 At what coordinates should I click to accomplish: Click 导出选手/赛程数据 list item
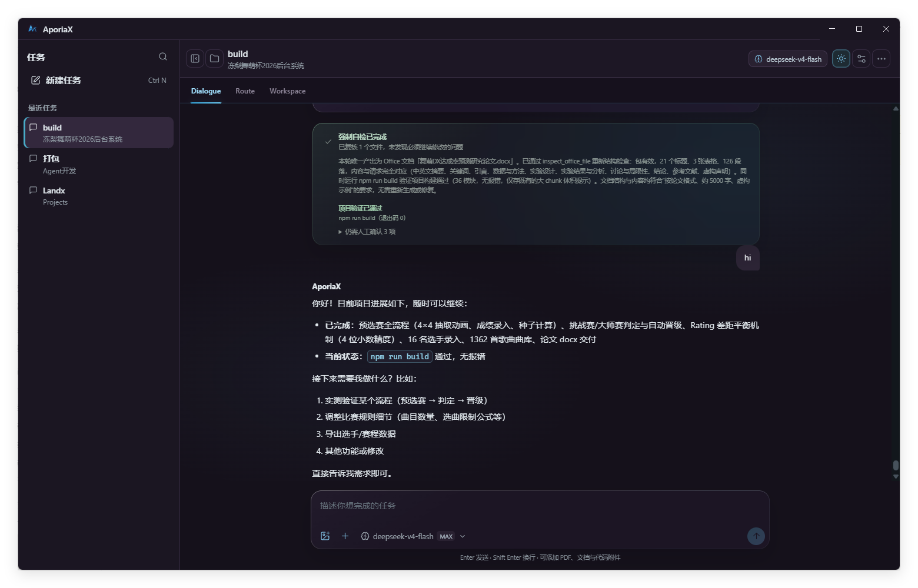pyautogui.click(x=360, y=434)
